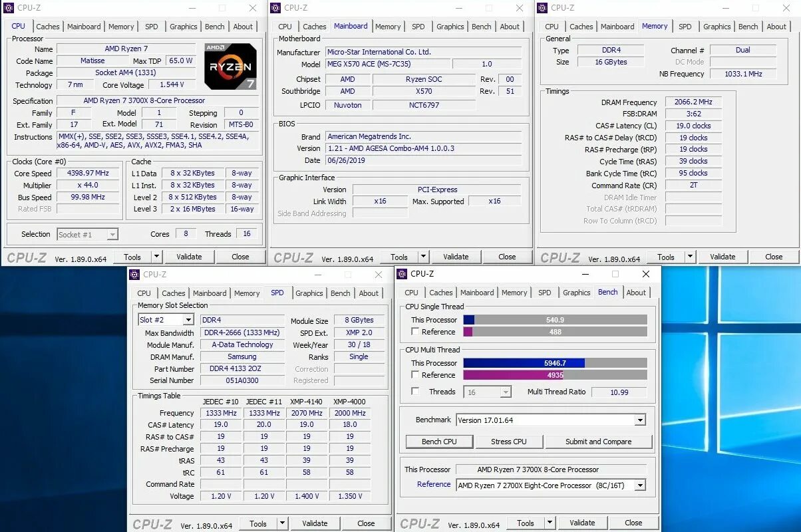Click the Multi Thread Ratio value 10.99
Screen dimensions: 801x532
click(x=619, y=392)
